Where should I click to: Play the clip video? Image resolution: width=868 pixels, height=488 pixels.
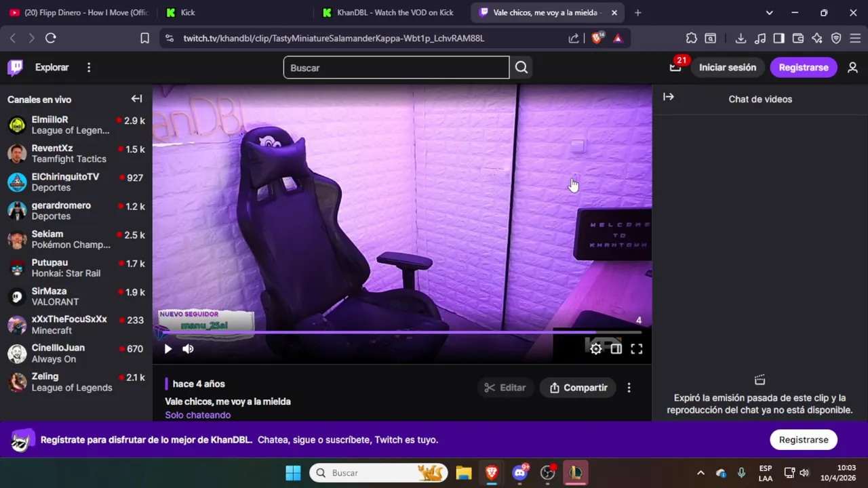pyautogui.click(x=168, y=348)
